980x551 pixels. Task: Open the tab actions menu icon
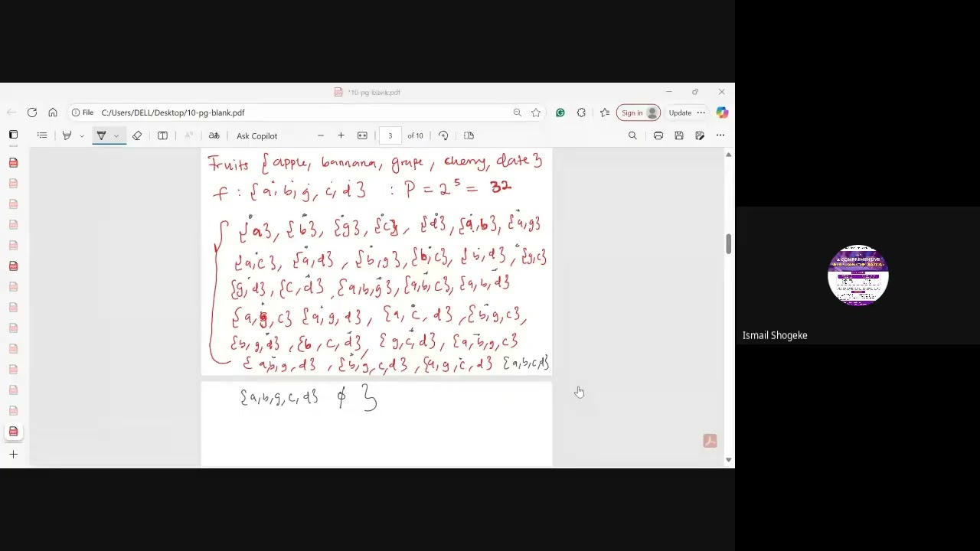(x=13, y=135)
